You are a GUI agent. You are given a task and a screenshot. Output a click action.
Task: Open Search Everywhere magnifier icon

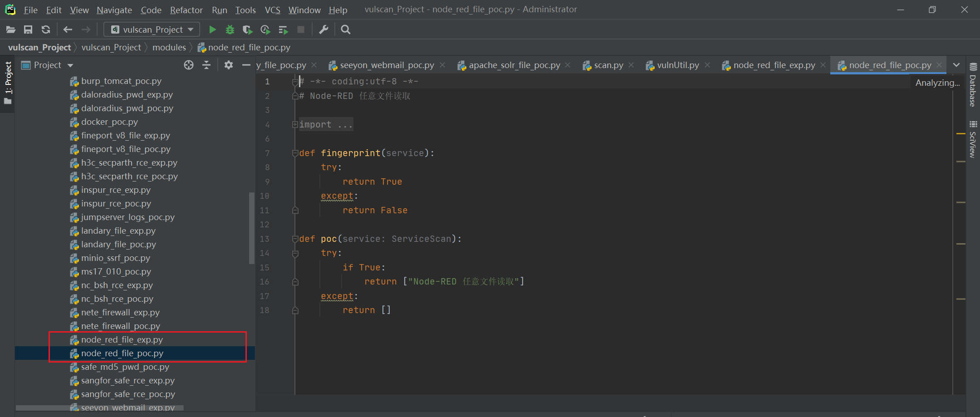pos(346,30)
